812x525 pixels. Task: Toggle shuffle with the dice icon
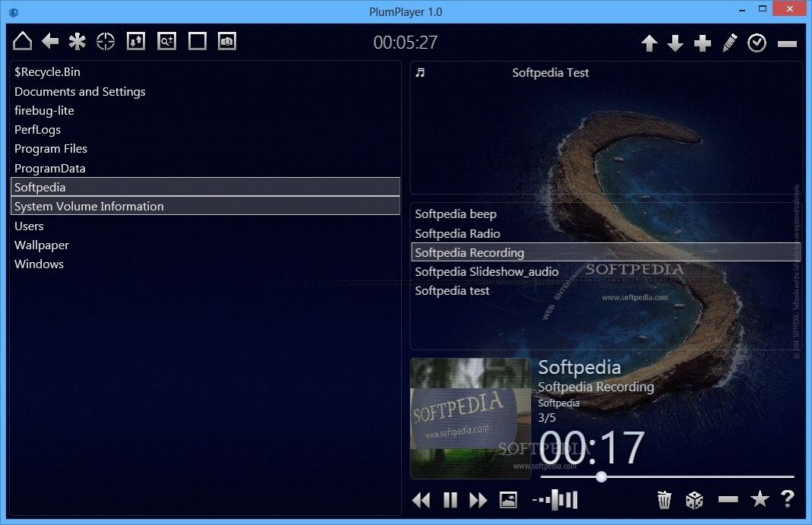click(x=694, y=500)
